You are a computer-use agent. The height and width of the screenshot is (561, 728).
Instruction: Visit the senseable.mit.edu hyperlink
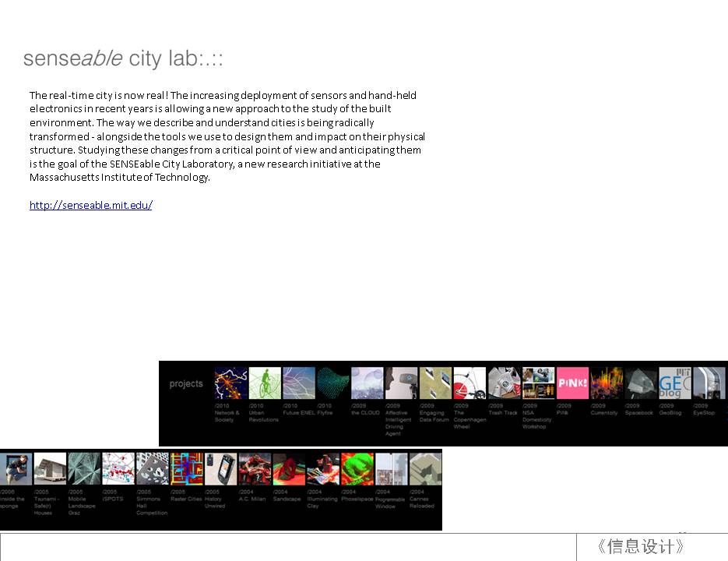coord(91,206)
